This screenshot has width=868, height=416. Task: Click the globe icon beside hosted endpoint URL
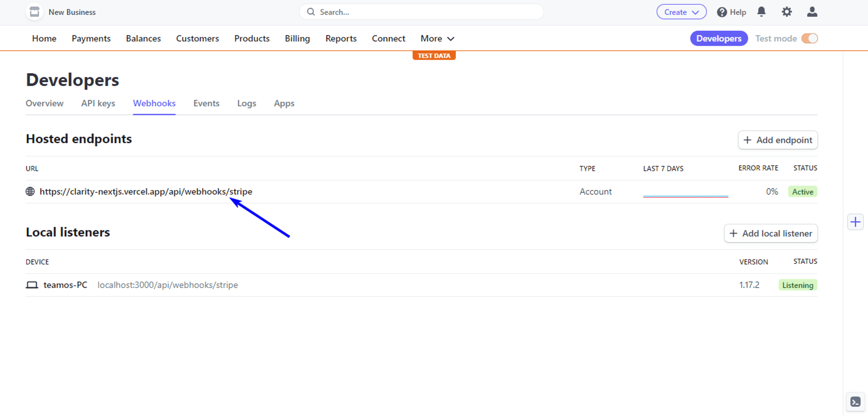(x=30, y=192)
